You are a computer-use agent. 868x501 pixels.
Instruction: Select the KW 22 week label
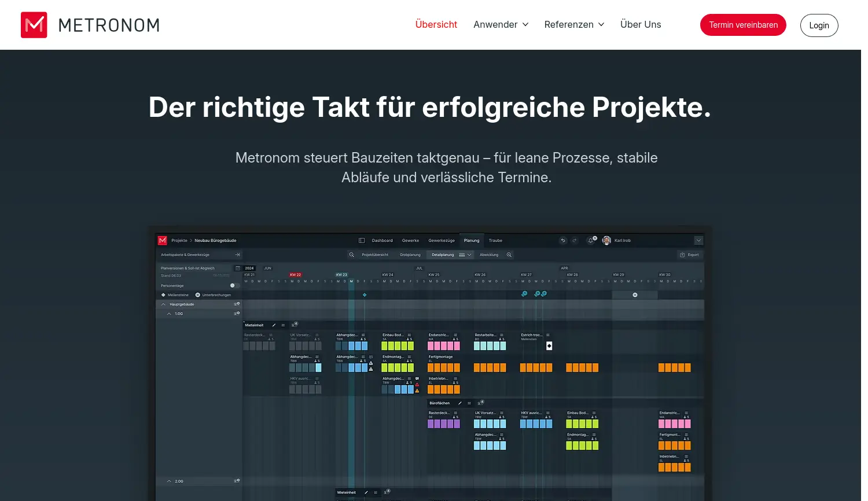coord(296,275)
